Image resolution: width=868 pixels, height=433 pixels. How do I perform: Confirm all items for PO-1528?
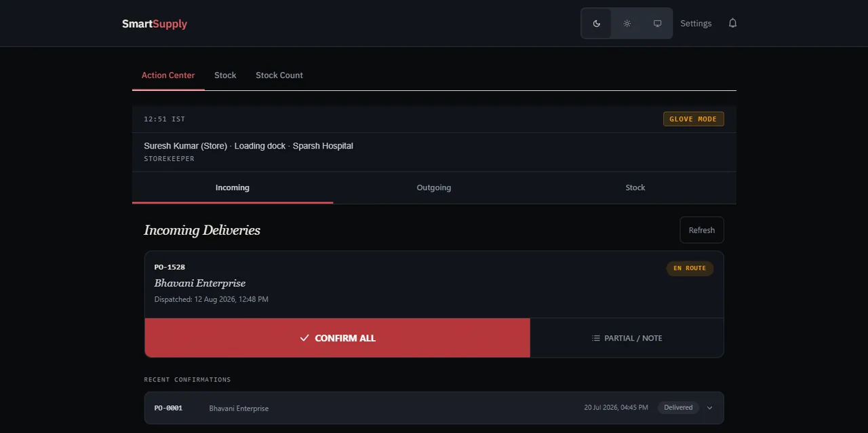click(337, 338)
